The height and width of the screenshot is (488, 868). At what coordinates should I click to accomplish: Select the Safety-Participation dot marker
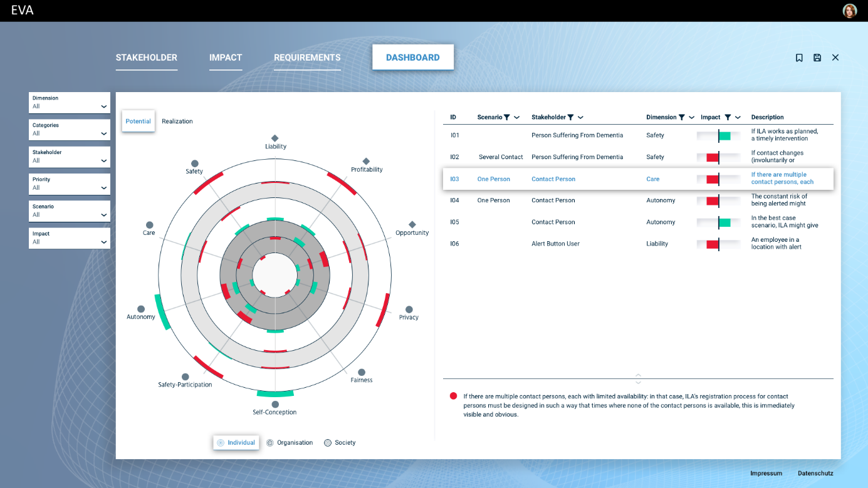point(185,376)
